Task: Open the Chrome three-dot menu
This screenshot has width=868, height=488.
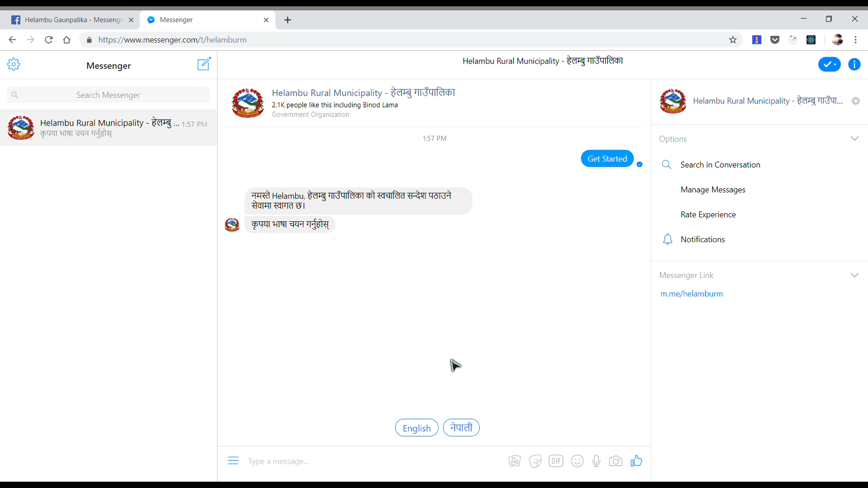Action: tap(856, 40)
